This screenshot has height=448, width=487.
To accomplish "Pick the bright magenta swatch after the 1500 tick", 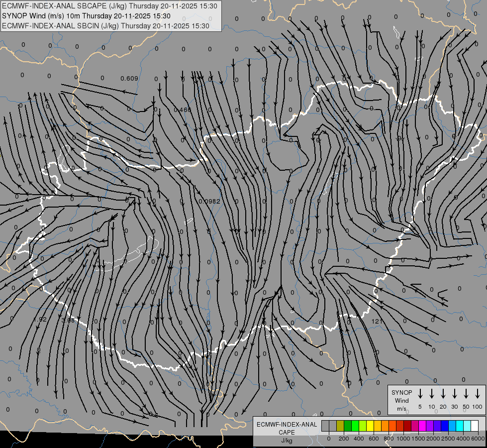I will (x=422, y=426).
